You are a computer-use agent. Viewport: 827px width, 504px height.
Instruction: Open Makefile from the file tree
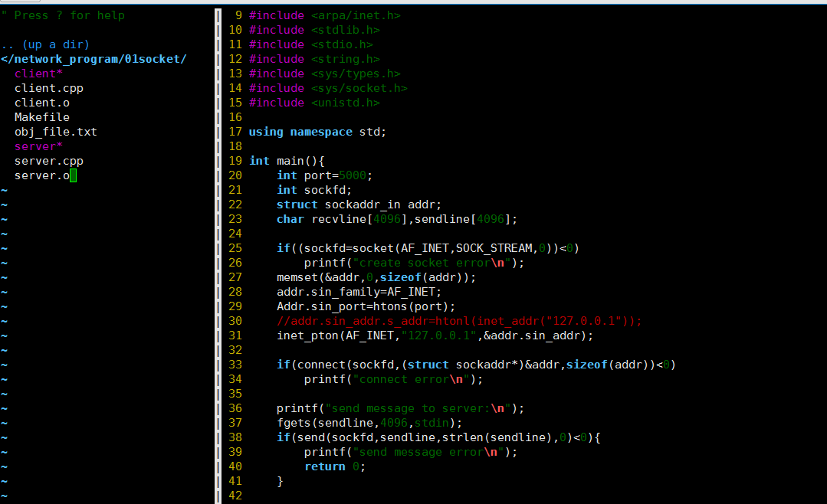42,117
